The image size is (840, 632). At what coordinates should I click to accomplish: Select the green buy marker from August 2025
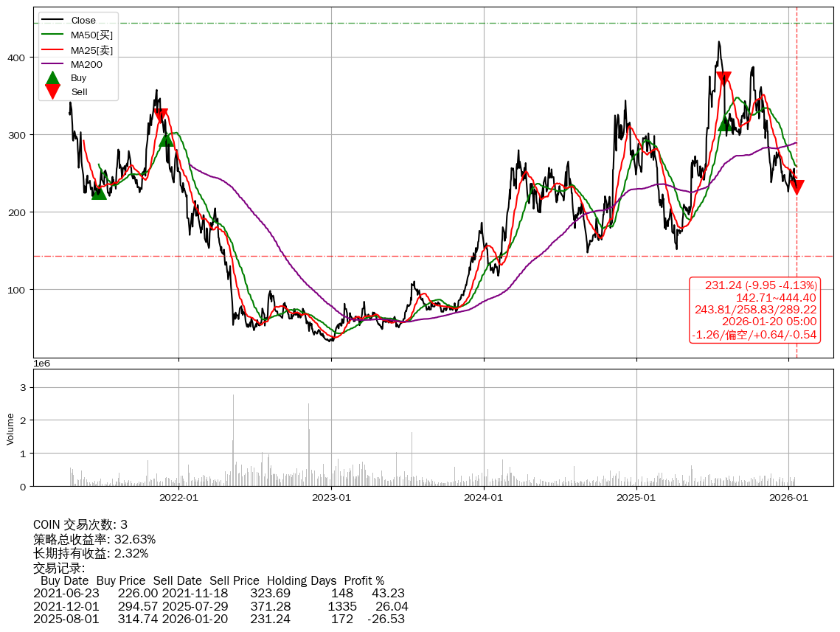click(726, 124)
